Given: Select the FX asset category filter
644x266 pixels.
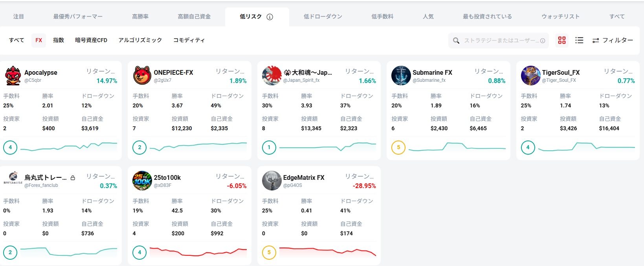Looking at the screenshot, I should point(39,40).
